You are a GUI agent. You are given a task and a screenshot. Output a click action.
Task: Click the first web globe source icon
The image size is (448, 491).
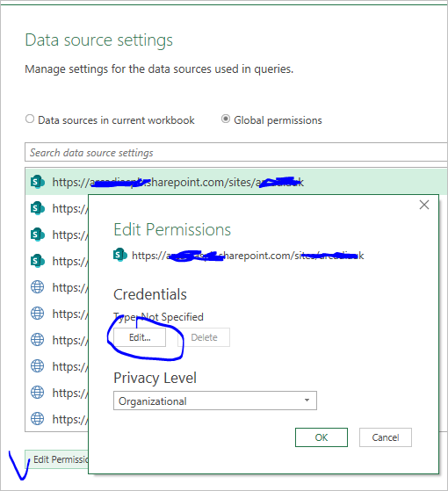tap(37, 287)
